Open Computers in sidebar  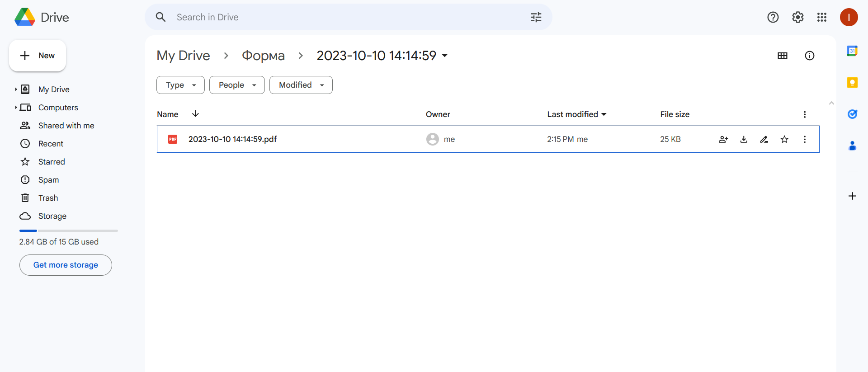[58, 108]
